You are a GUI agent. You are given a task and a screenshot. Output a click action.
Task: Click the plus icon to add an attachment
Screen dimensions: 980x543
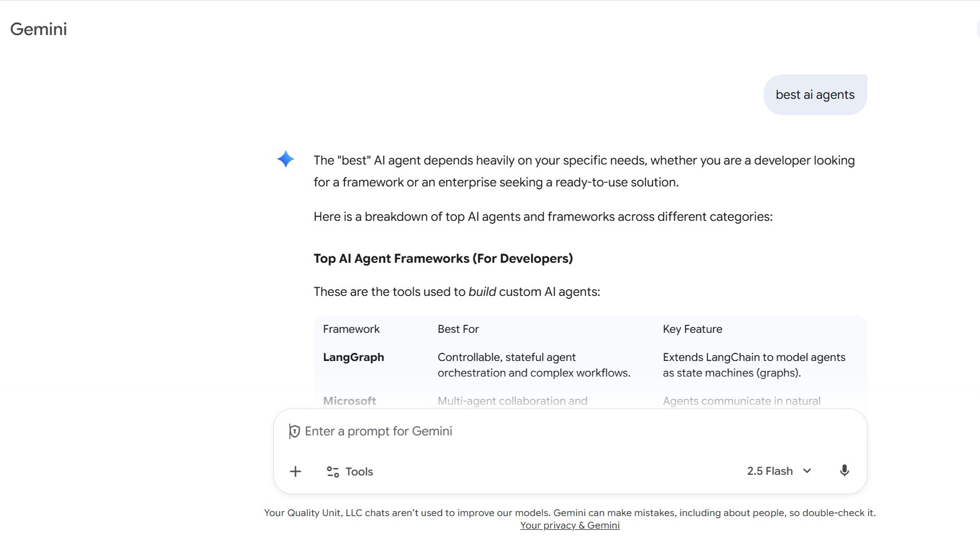click(295, 471)
